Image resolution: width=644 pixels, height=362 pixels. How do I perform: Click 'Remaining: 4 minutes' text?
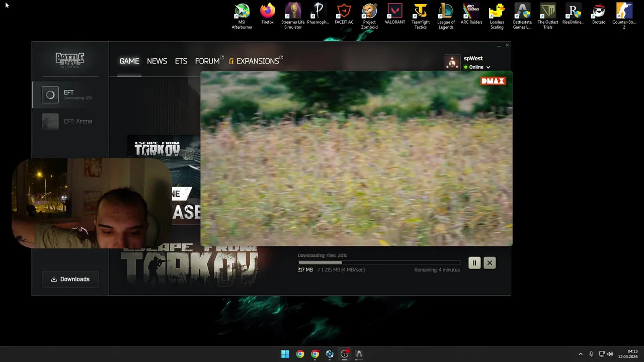click(437, 270)
